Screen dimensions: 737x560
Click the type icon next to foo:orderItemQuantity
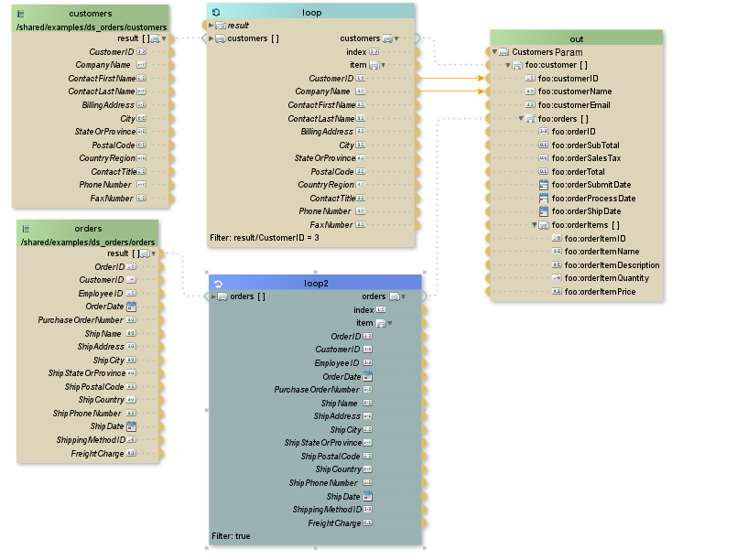(x=557, y=277)
